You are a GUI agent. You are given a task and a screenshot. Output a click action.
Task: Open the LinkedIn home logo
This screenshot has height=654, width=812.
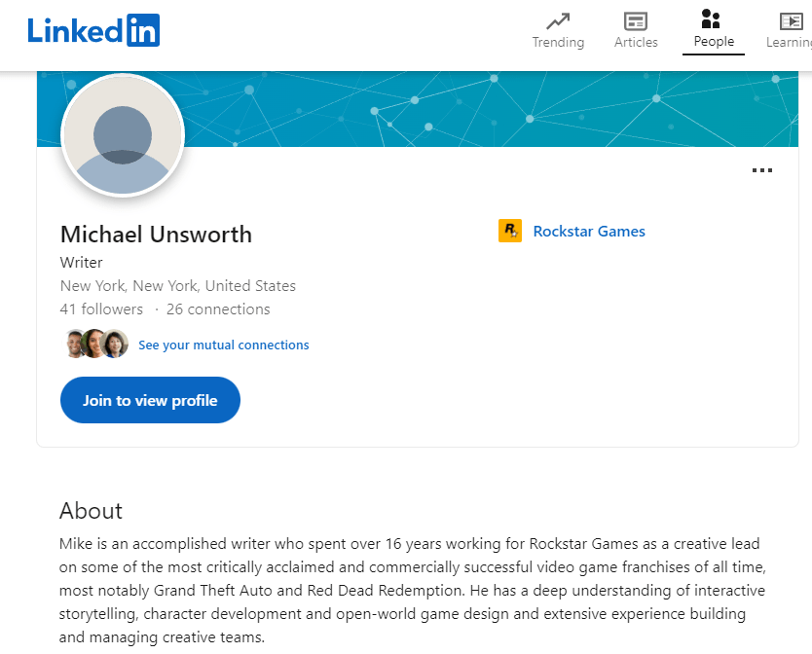[93, 30]
